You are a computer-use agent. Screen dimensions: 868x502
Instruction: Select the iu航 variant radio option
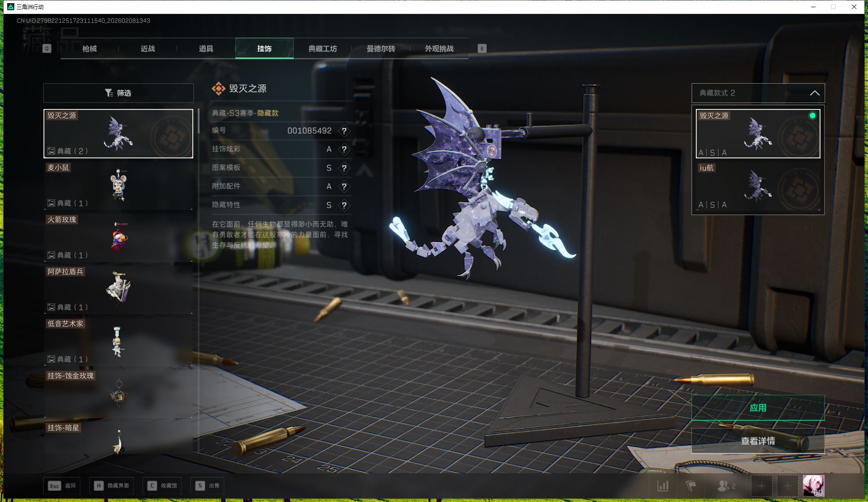pos(758,186)
